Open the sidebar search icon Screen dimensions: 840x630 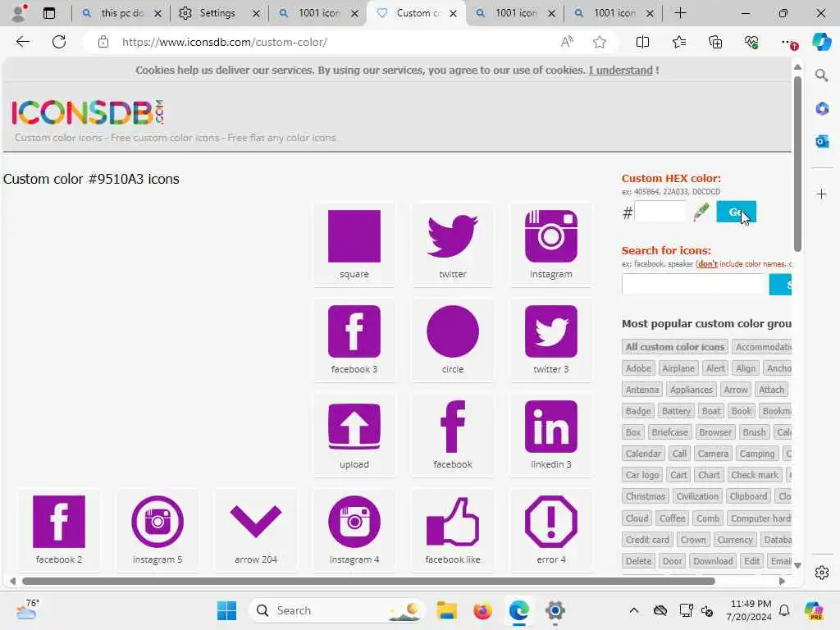pyautogui.click(x=821, y=75)
